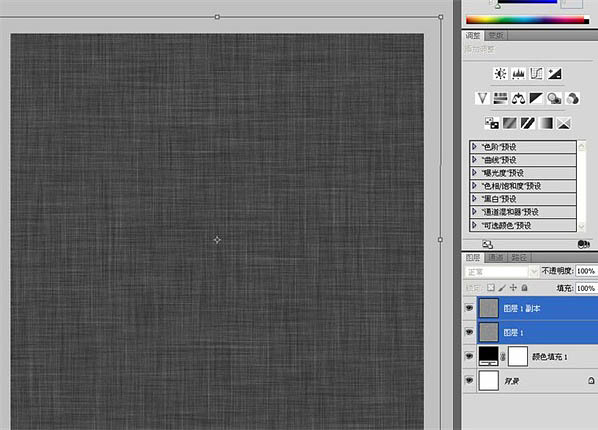Add a Threshold adjustment icon
The image size is (598, 430).
click(527, 123)
